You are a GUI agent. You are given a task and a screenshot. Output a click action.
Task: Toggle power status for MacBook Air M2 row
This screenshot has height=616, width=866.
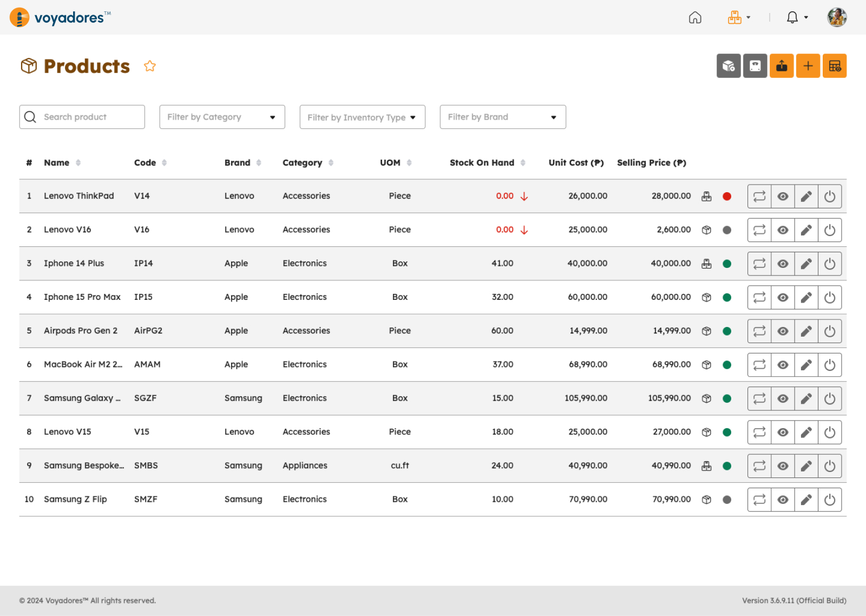830,365
